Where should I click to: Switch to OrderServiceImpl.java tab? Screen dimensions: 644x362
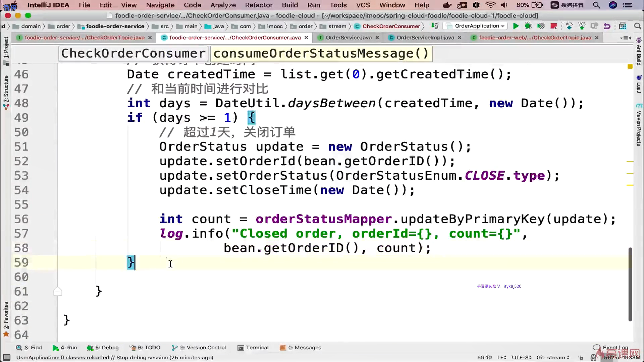[x=425, y=38]
